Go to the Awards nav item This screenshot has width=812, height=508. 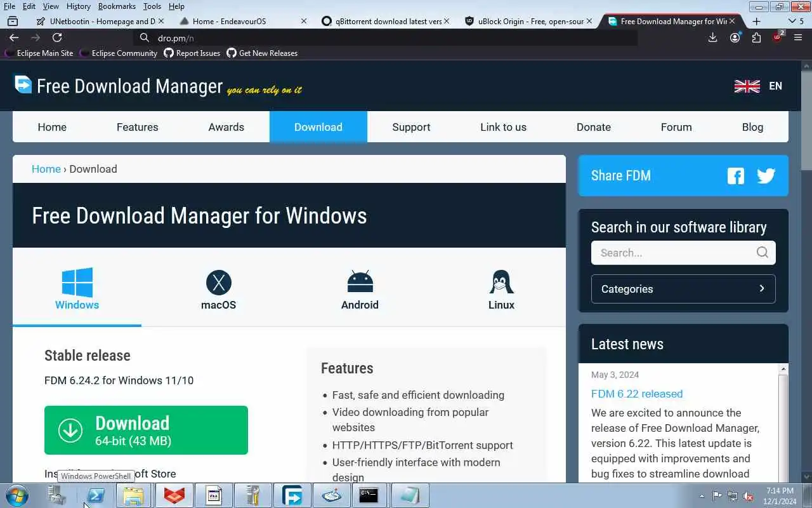pyautogui.click(x=226, y=127)
